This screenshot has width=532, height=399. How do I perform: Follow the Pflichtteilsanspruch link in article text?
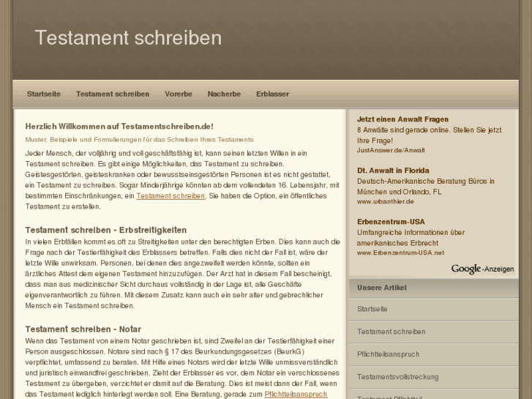click(x=296, y=395)
